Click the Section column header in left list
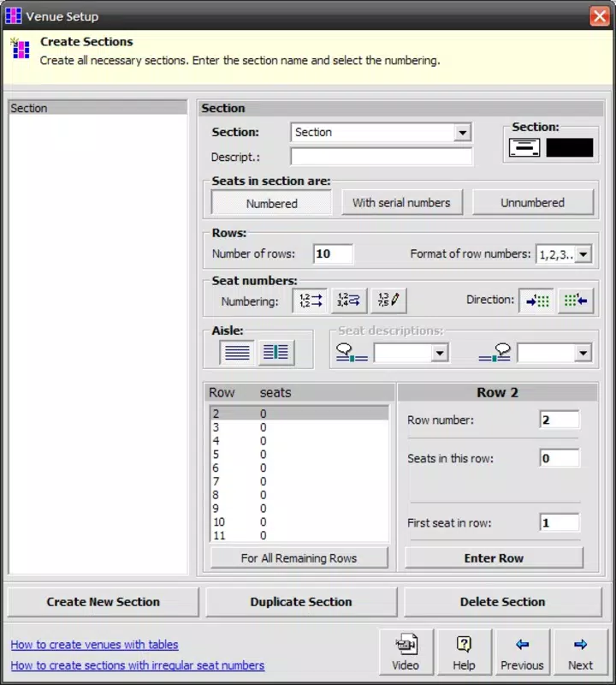The image size is (616, 685). point(98,108)
